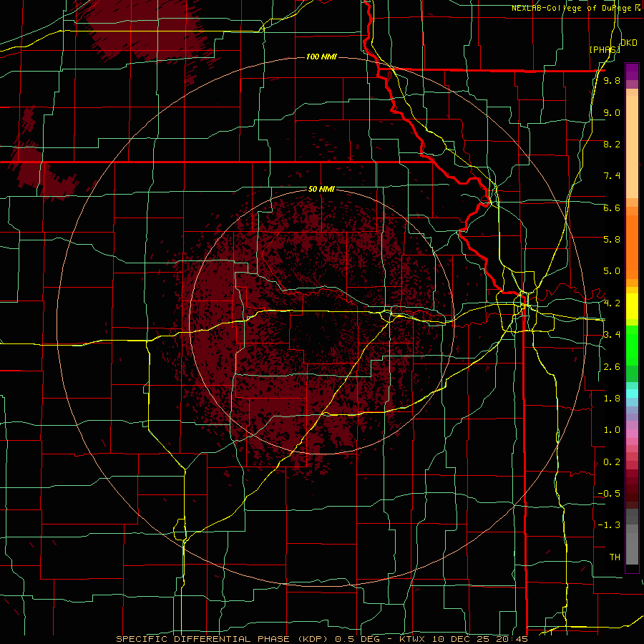Image resolution: width=644 pixels, height=644 pixels.
Task: Click the 3.4 value on the color scale
Action: coord(612,335)
